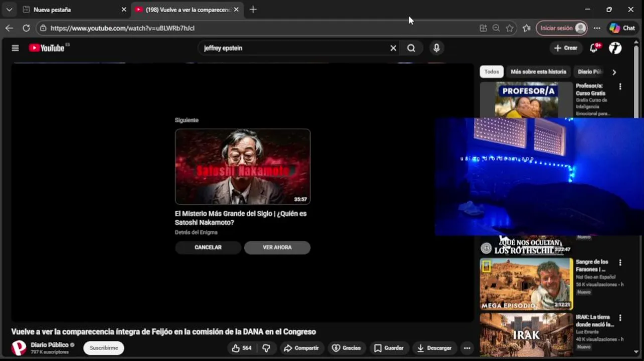The height and width of the screenshot is (361, 644).
Task: Close the Nueva pestaña tab
Action: [x=124, y=10]
